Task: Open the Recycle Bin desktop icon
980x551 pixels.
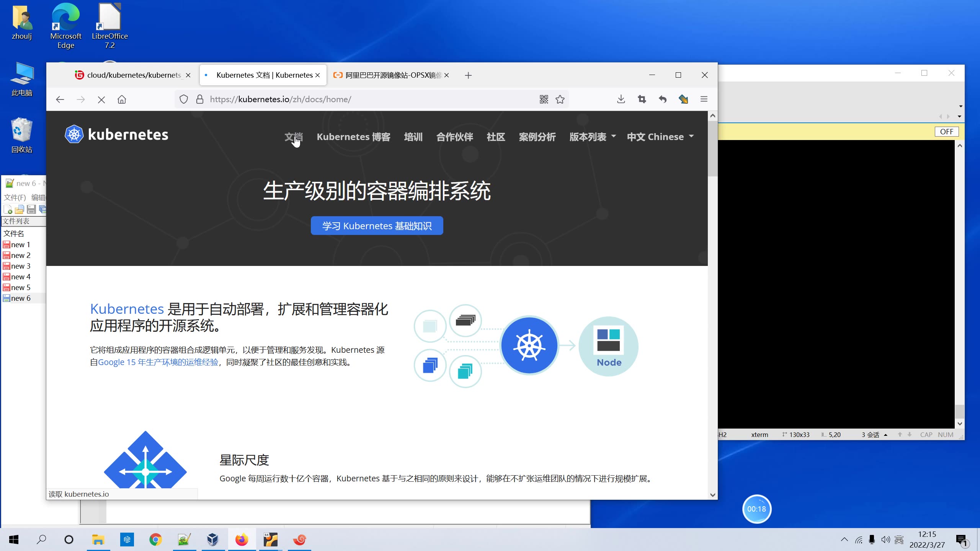Action: (x=22, y=135)
